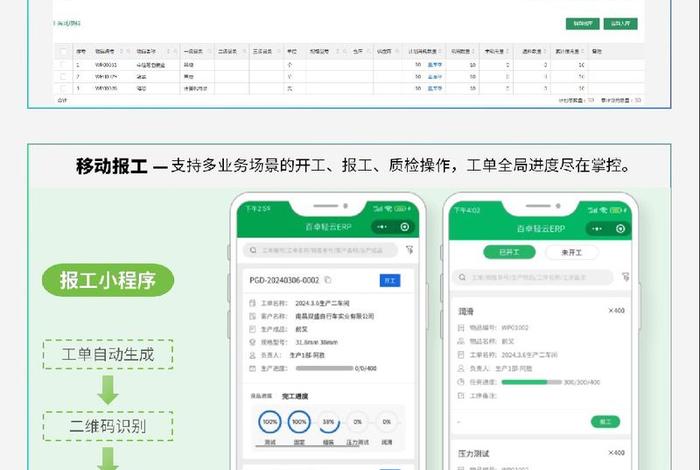Click the 38% progress circle

328,421
